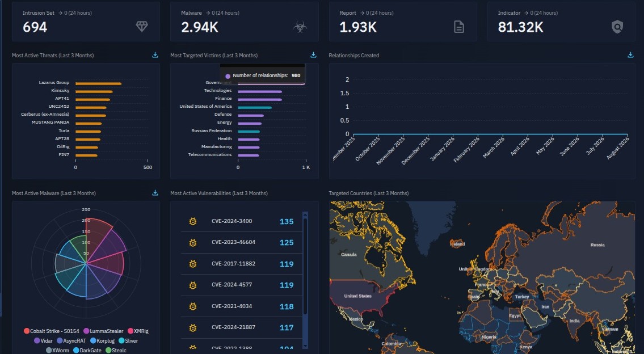
Task: Click bug icon next to CVE-2024-3400
Action: coord(193,221)
